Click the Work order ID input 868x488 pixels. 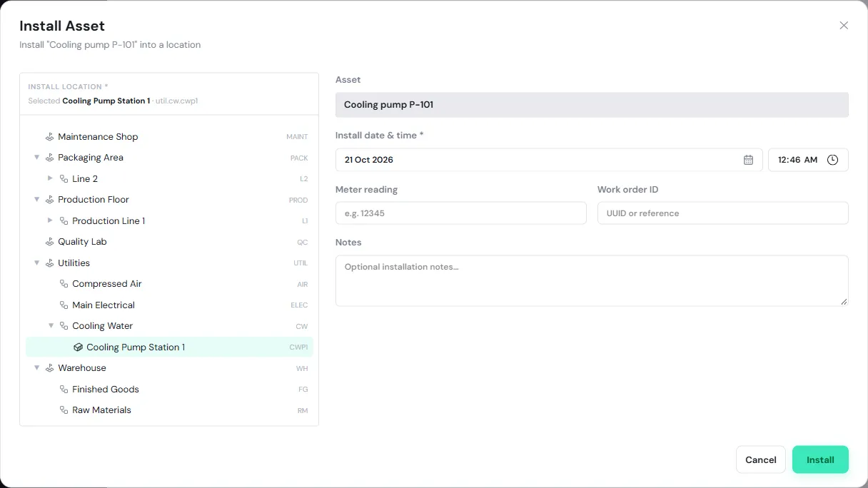[723, 213]
